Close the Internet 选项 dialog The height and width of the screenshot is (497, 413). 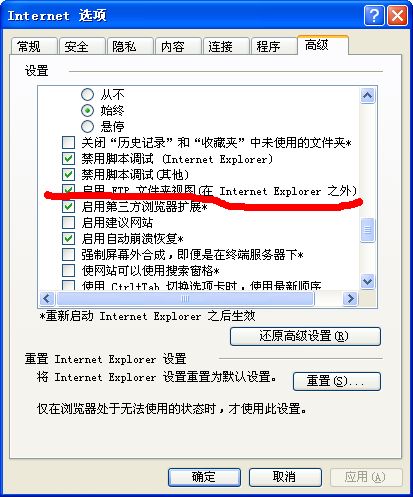[x=397, y=15]
